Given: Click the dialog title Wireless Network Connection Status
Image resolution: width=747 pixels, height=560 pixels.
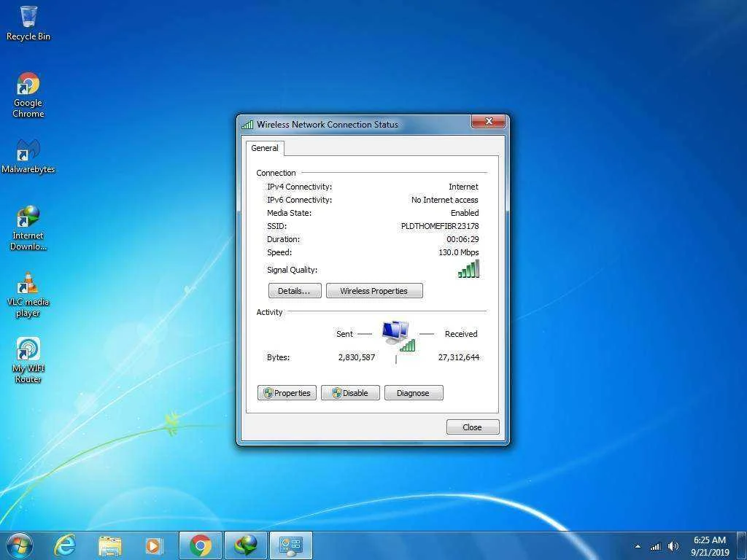Looking at the screenshot, I should point(328,125).
